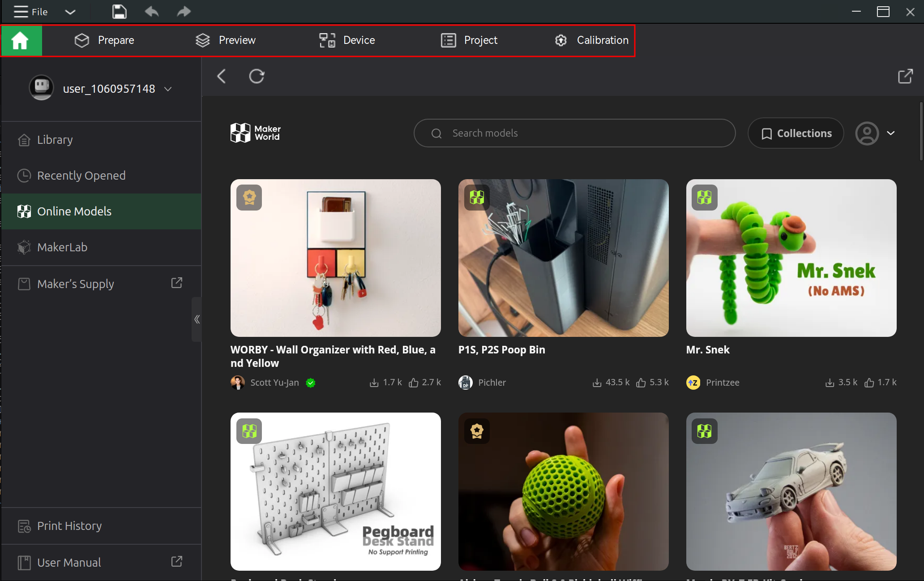Click the like thumbs-up on WORBY card

pos(414,383)
